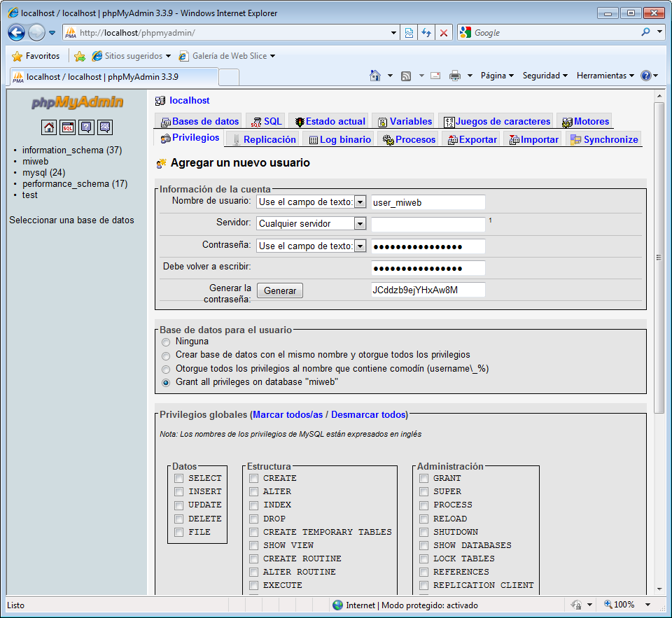Switch to the Bases de datos tab
672x618 pixels.
tap(199, 121)
